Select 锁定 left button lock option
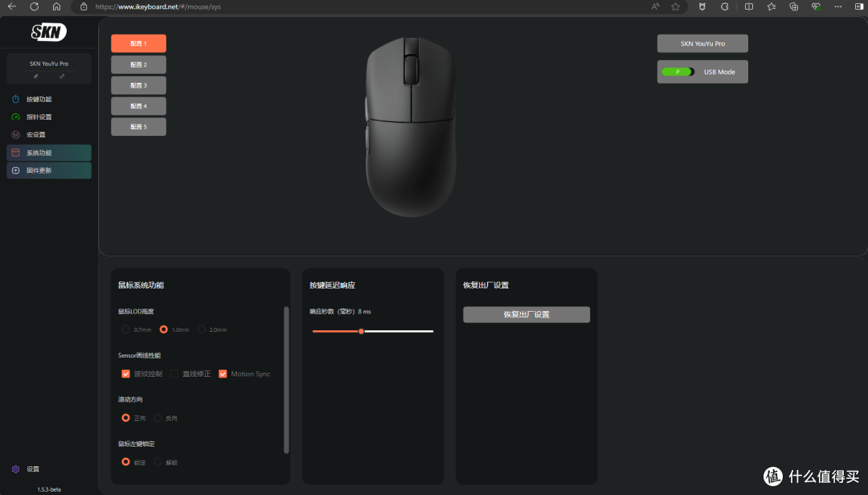The image size is (868, 495). click(125, 462)
